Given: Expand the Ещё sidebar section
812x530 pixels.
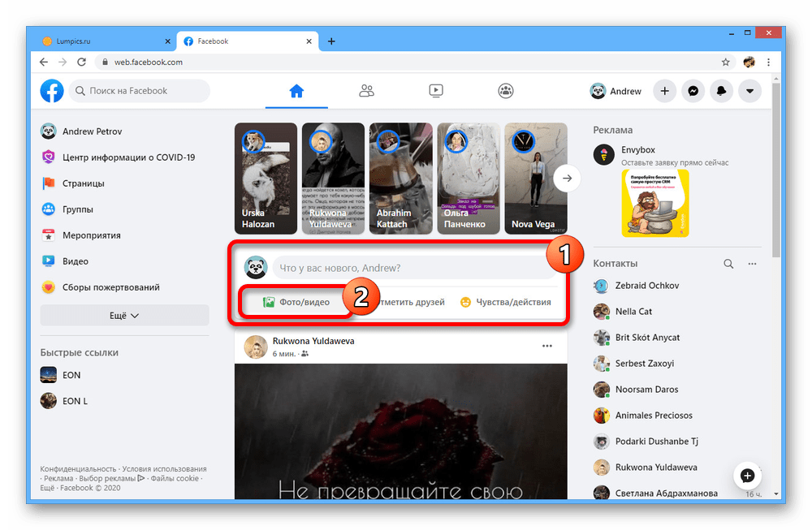Looking at the screenshot, I should (124, 315).
